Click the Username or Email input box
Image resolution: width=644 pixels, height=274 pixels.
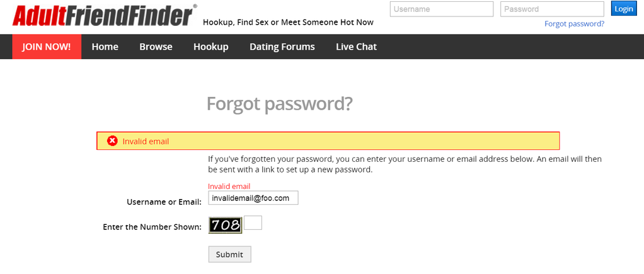point(253,198)
